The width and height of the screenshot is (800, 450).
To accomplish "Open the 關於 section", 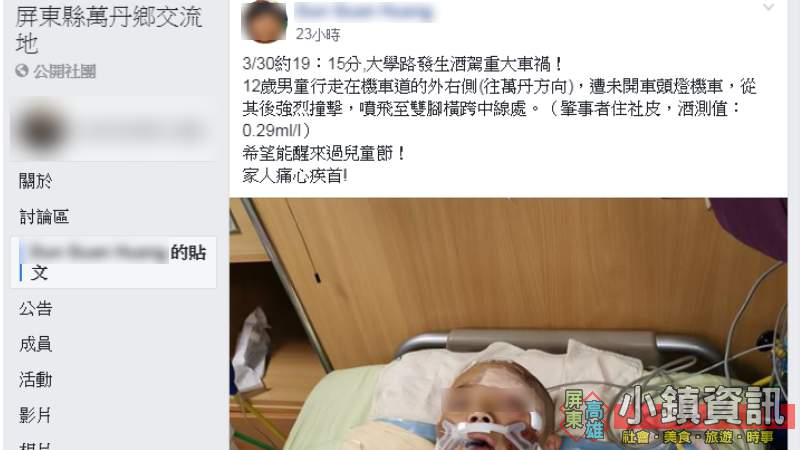I will (35, 181).
